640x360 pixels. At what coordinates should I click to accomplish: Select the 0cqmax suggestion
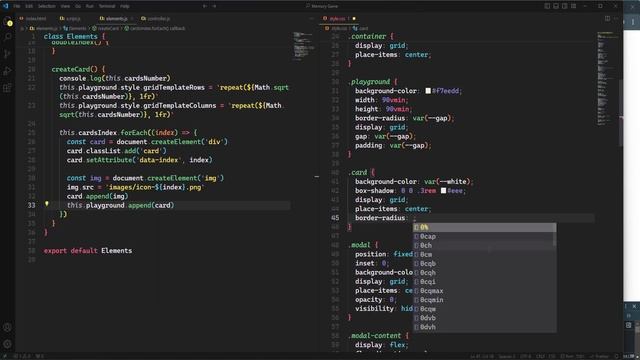[x=484, y=291]
